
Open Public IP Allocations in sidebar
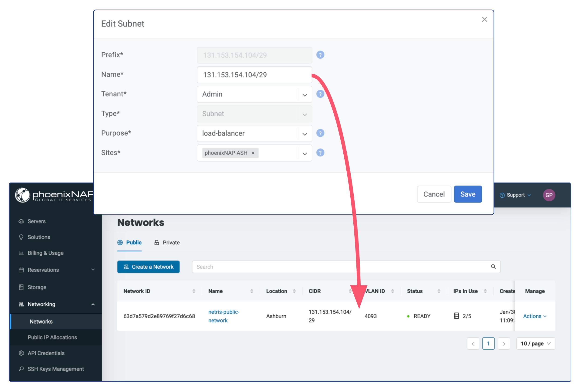pyautogui.click(x=52, y=337)
